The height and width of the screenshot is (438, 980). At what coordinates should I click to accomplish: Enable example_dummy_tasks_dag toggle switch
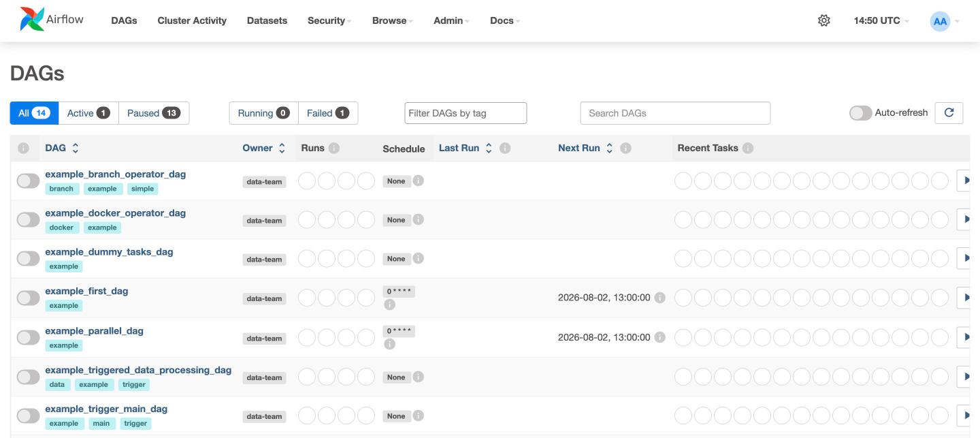(28, 258)
